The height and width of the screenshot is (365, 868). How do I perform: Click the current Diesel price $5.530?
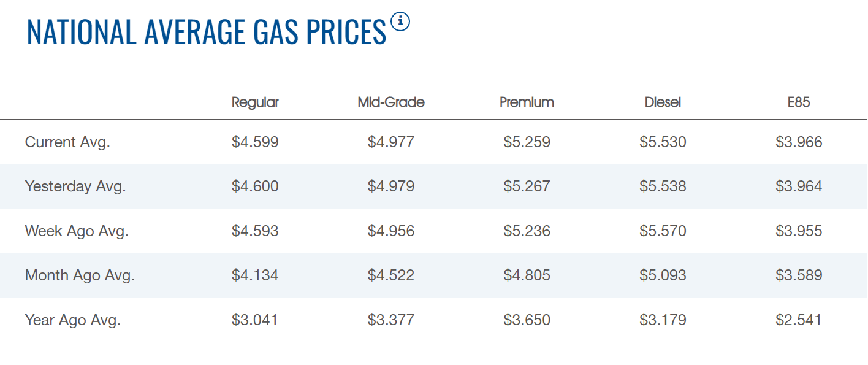[663, 142]
